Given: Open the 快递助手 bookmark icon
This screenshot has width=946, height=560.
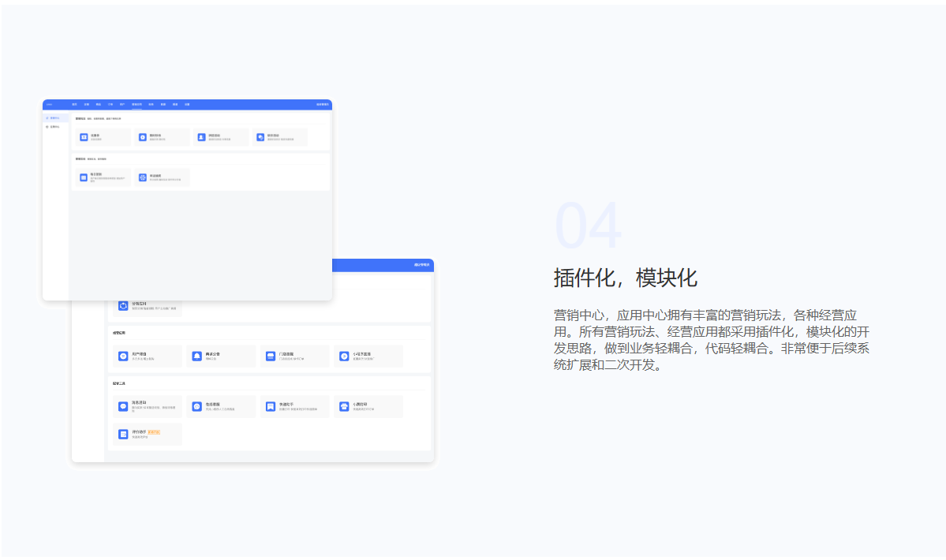Looking at the screenshot, I should (271, 407).
